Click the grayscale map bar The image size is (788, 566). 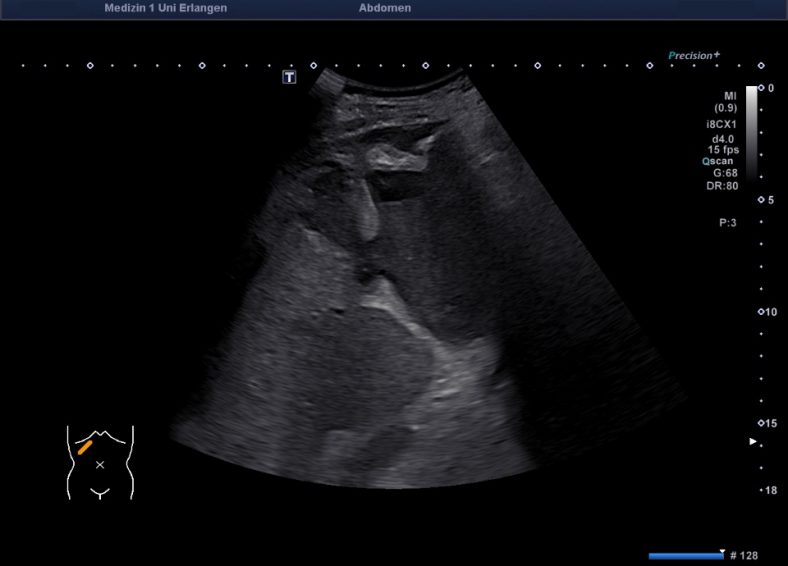(x=751, y=120)
